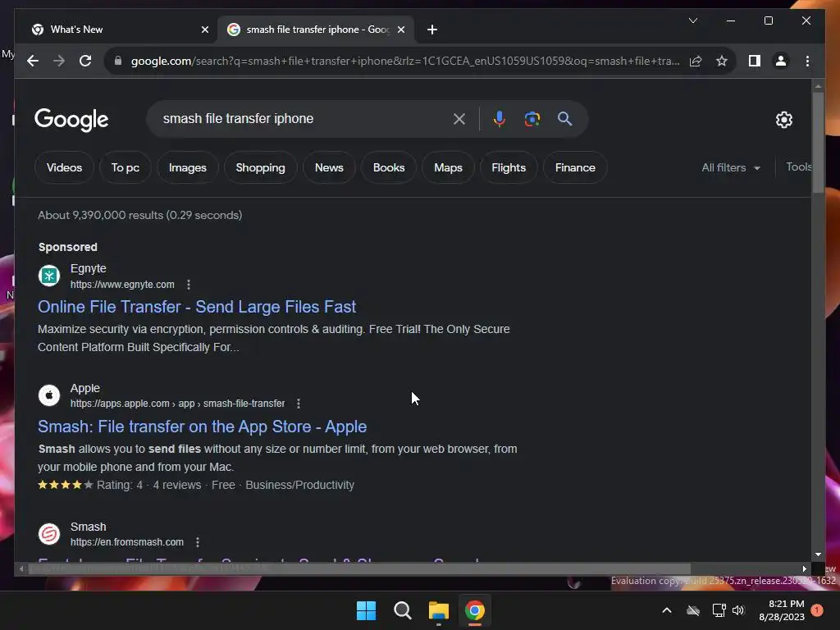
Task: Search by image with Lens icon
Action: point(532,119)
